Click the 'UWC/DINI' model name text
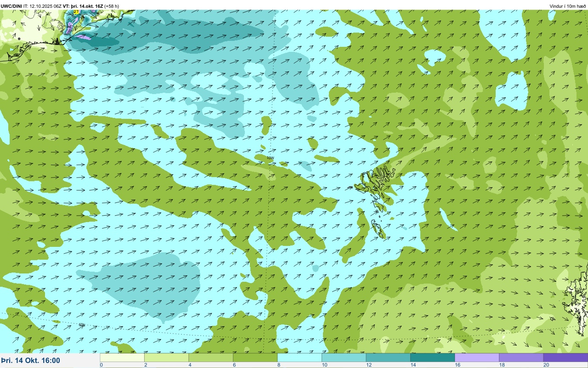Screen dimensions: 588x368 (x=11, y=6)
